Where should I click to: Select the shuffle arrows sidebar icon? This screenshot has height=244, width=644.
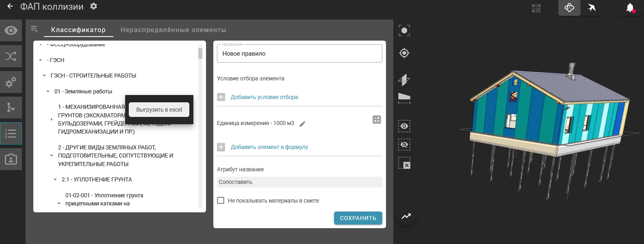click(11, 56)
